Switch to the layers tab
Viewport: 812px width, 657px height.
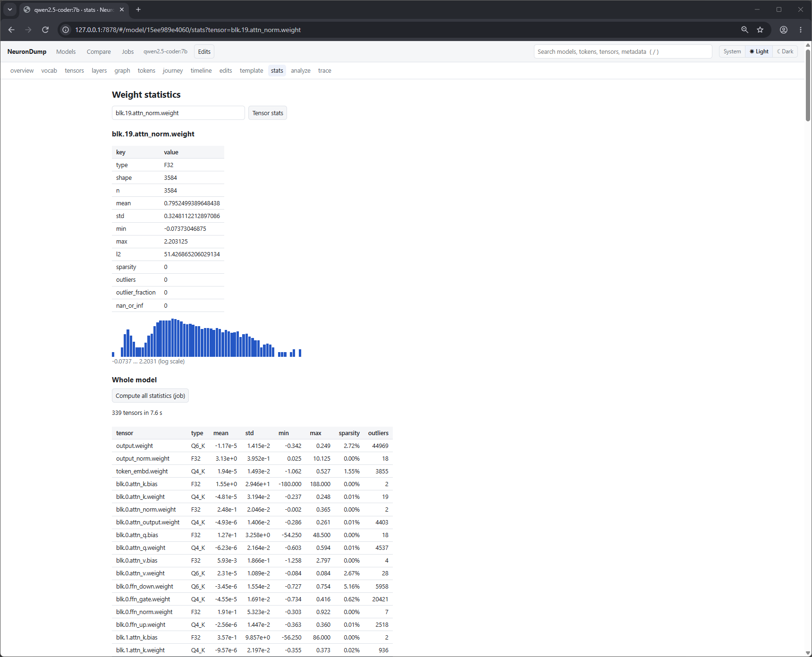point(99,71)
